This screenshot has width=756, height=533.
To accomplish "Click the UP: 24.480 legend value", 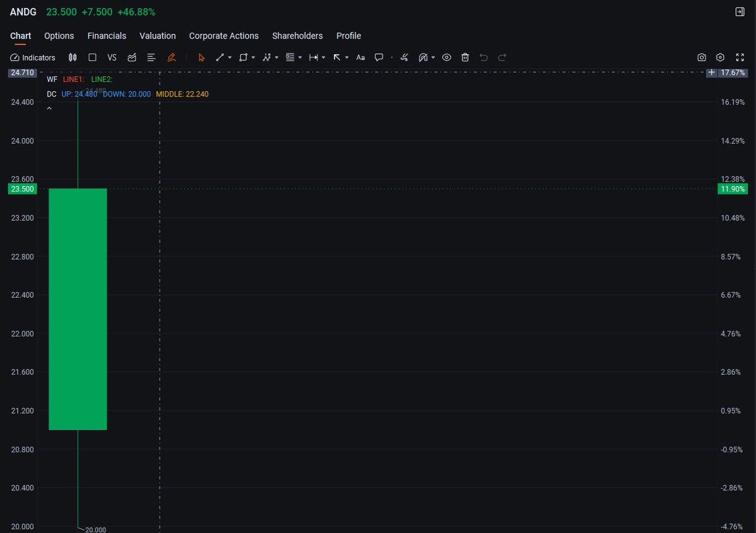I will [x=79, y=94].
